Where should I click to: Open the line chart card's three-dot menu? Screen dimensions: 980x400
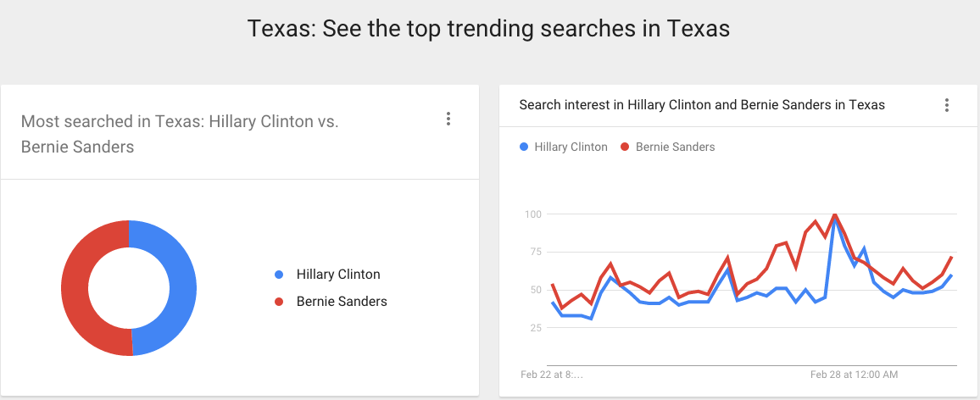point(947,105)
